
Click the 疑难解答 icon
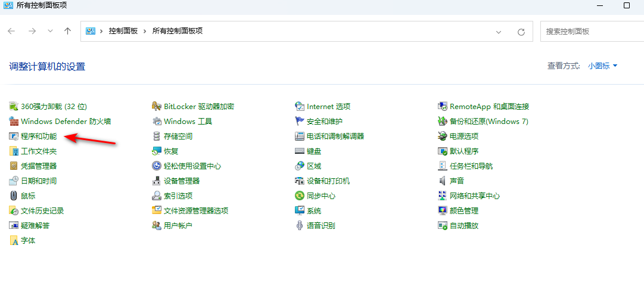pyautogui.click(x=14, y=225)
